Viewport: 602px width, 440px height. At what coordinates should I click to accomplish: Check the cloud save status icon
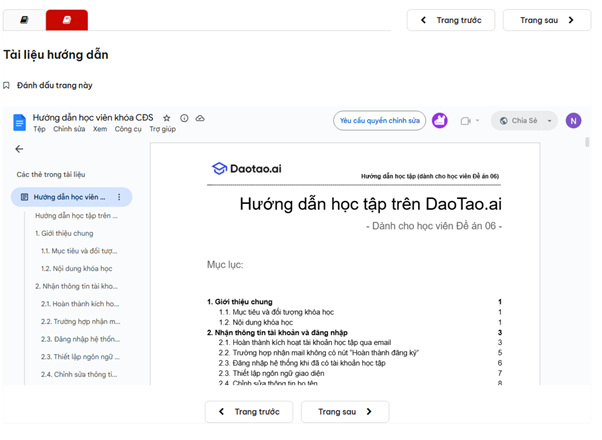pyautogui.click(x=200, y=118)
